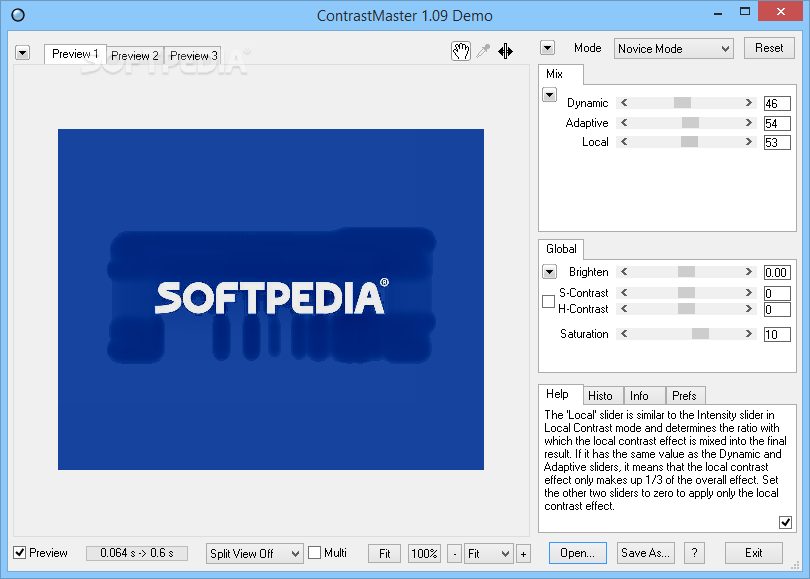
Task: Click the Adaptive slider thumb
Action: [x=691, y=123]
